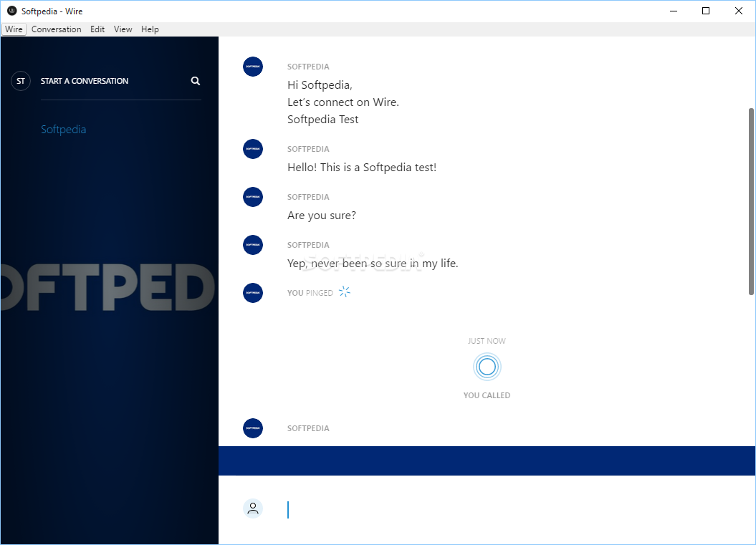Viewport: 756px width, 545px height.
Task: Open the View menu
Action: [x=123, y=29]
